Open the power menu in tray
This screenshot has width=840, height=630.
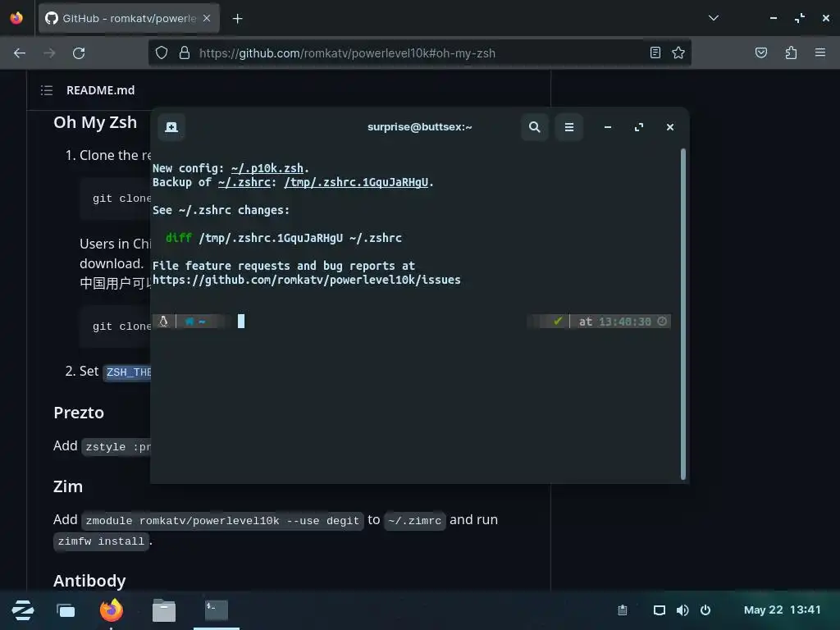[705, 610]
